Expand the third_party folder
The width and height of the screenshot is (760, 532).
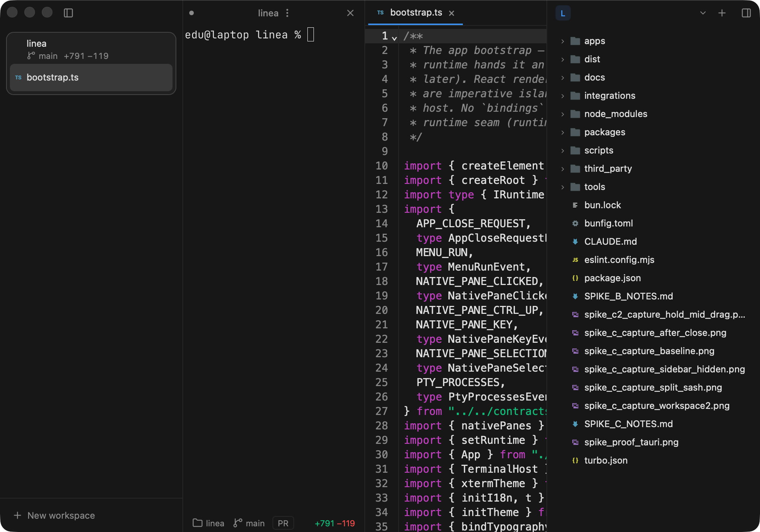pyautogui.click(x=563, y=169)
